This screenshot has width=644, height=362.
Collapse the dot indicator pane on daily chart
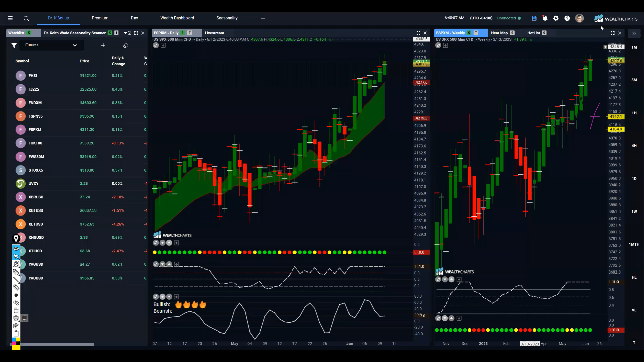pyautogui.click(x=163, y=243)
